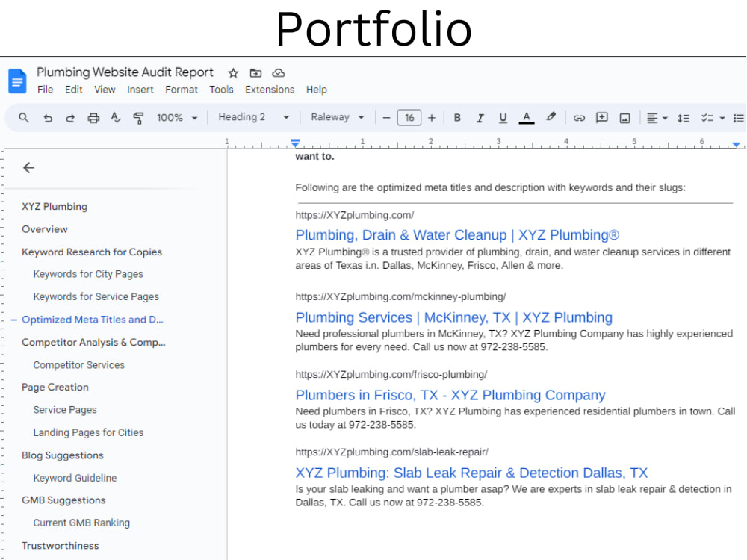Go to Service Pages outline heading

pyautogui.click(x=65, y=410)
